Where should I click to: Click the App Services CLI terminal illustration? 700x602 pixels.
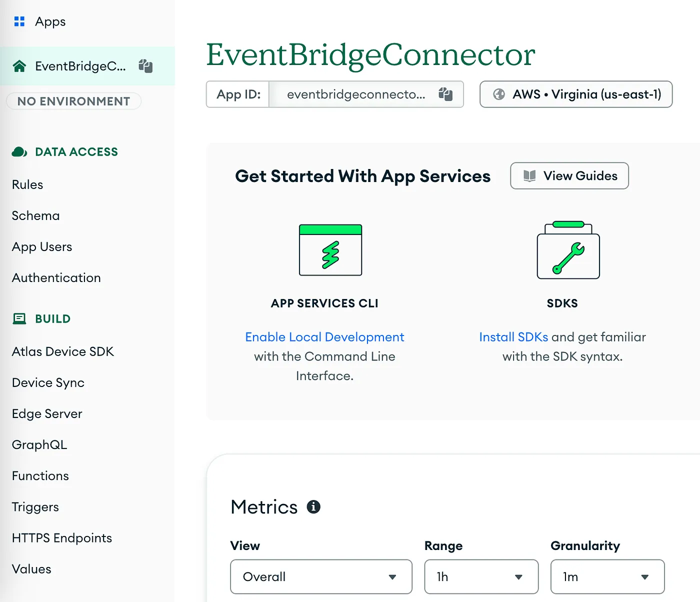[x=330, y=250]
